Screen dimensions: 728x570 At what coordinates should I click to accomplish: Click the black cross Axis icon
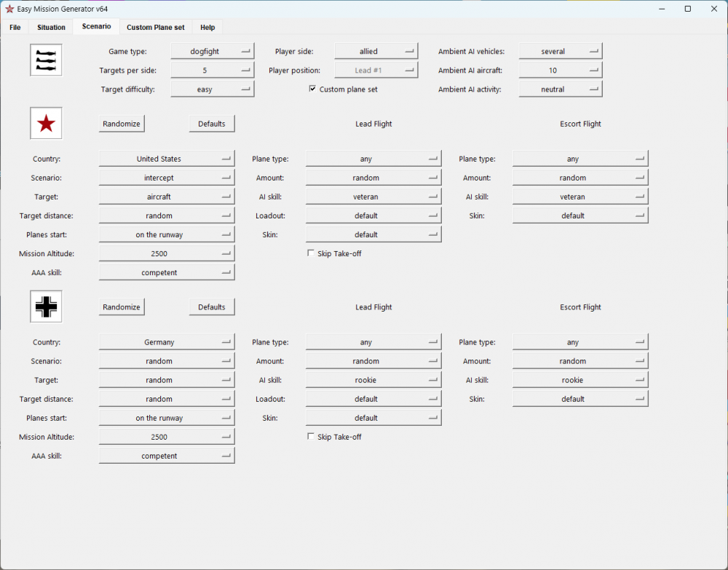click(46, 307)
